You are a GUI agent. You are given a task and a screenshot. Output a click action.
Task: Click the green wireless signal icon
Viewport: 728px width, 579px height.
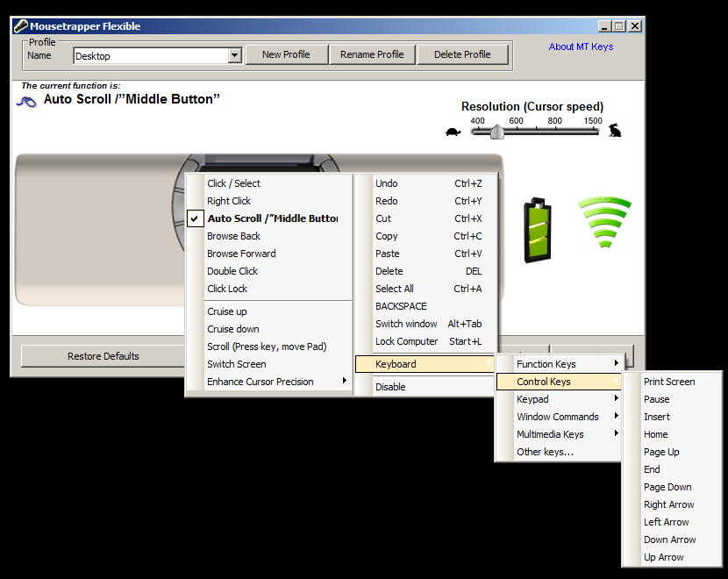(605, 222)
